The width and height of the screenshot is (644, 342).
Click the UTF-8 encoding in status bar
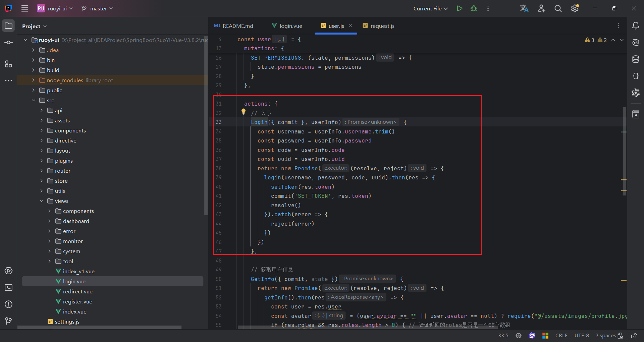(582, 336)
